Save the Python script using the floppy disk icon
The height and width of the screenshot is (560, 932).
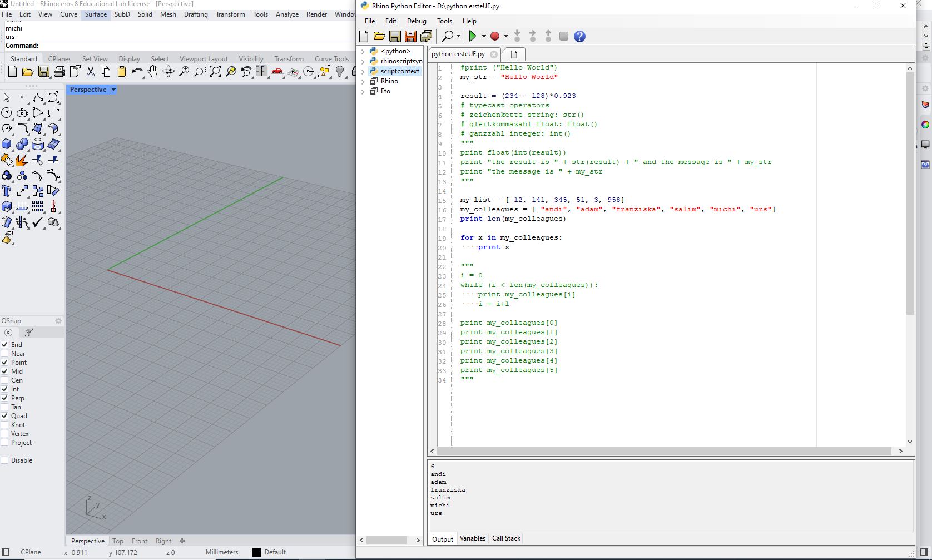[395, 36]
